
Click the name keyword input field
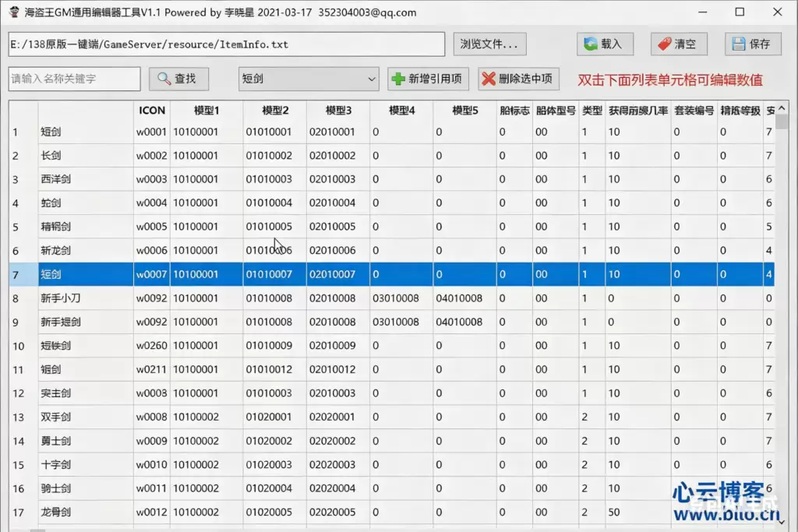pos(73,79)
